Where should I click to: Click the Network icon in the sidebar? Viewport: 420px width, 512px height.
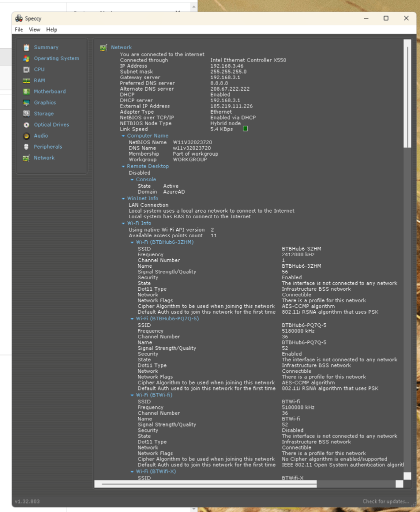pyautogui.click(x=26, y=158)
